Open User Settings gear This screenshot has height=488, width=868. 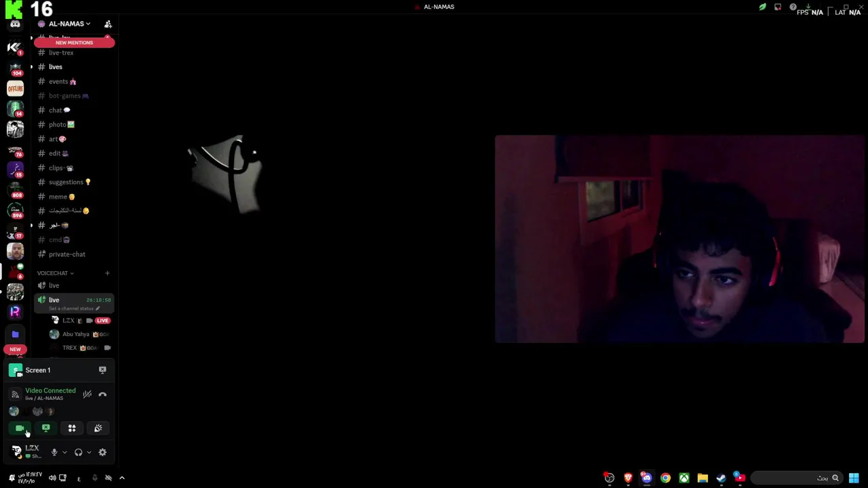coord(102,452)
